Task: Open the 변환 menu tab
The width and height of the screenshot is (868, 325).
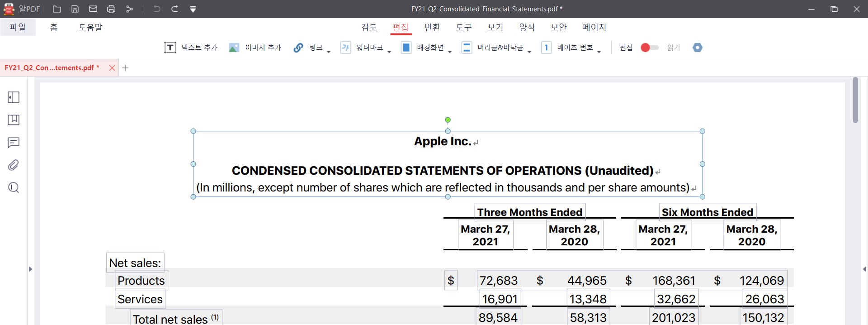Action: click(432, 27)
